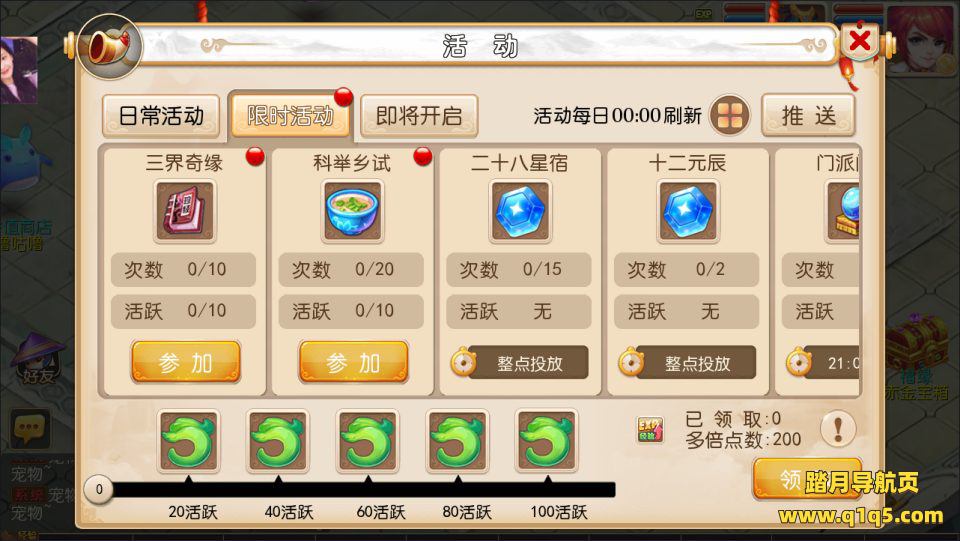Click 参加 button under 三界奇缘
The width and height of the screenshot is (960, 541).
point(186,362)
